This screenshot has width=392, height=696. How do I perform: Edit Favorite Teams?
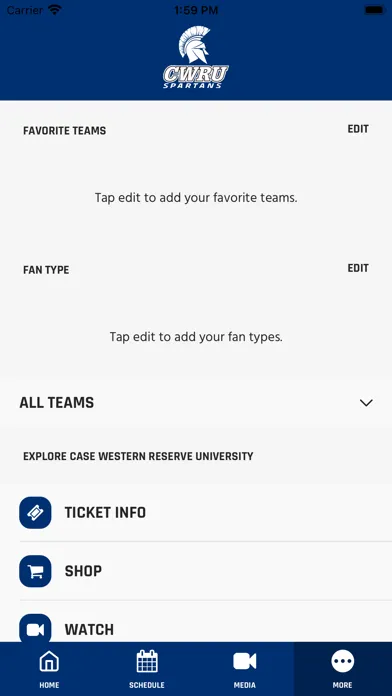[358, 129]
